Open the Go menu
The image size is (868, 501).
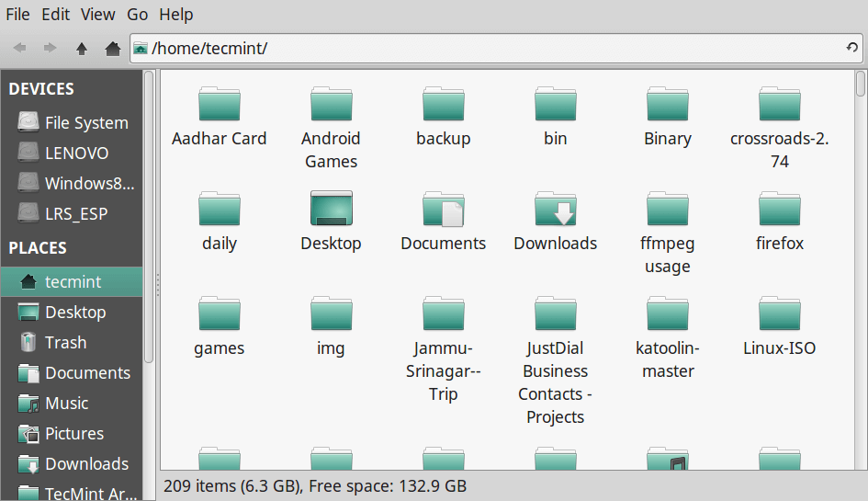click(137, 15)
